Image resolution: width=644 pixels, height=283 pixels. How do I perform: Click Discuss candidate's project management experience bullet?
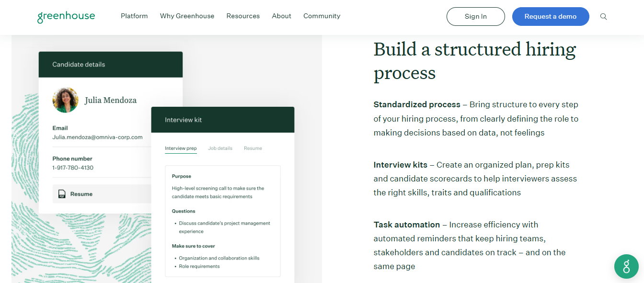click(224, 227)
